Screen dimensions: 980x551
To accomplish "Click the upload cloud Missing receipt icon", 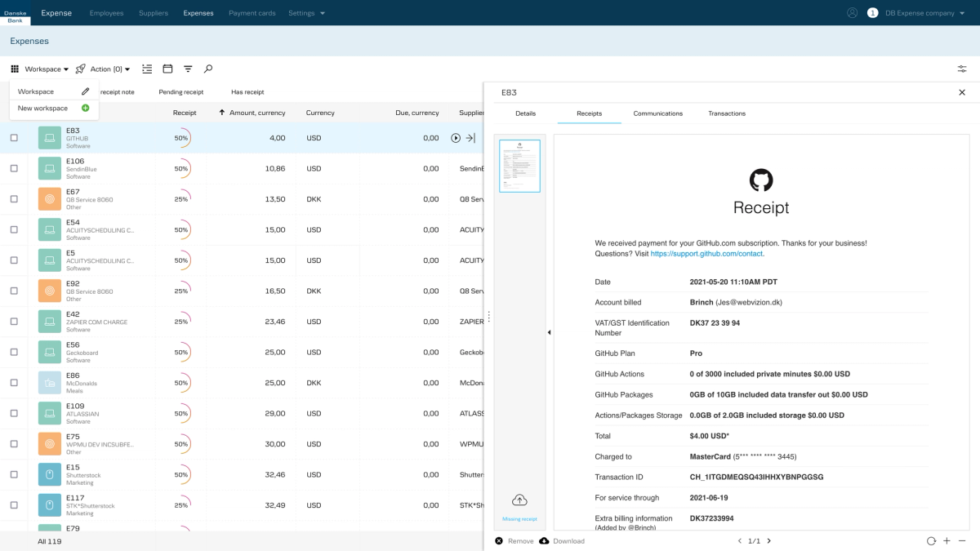I will pos(519,500).
